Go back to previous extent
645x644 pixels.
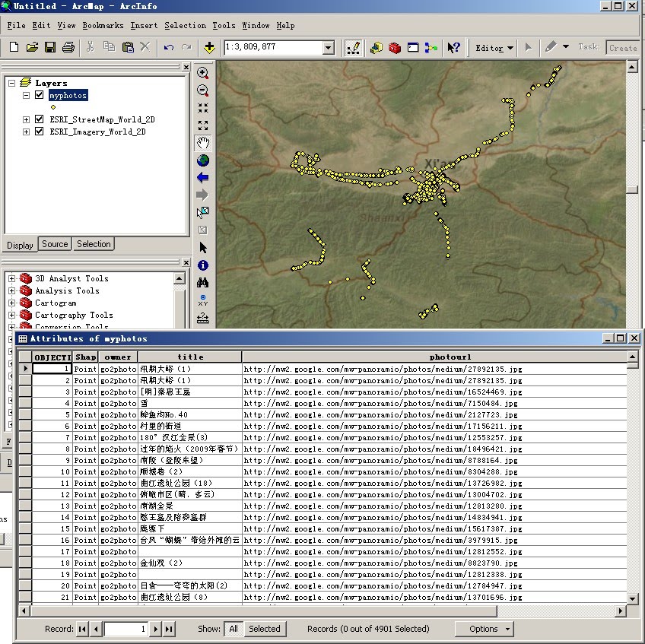point(202,178)
